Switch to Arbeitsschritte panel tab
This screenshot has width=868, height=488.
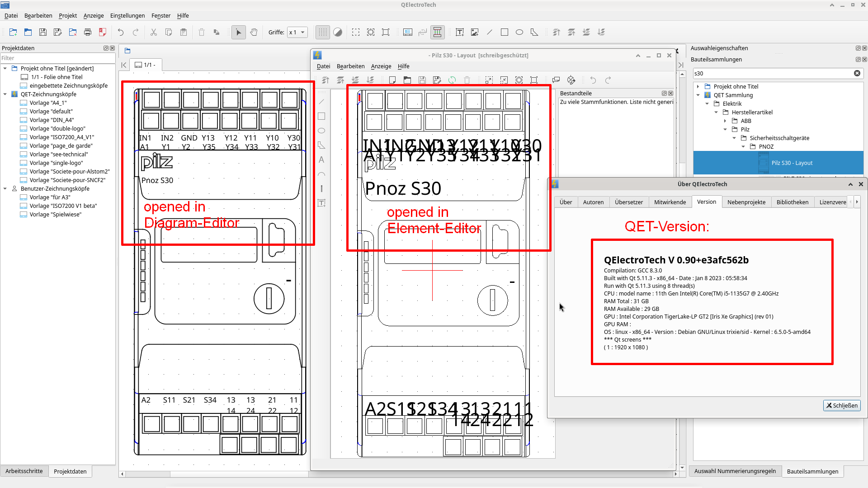[24, 471]
